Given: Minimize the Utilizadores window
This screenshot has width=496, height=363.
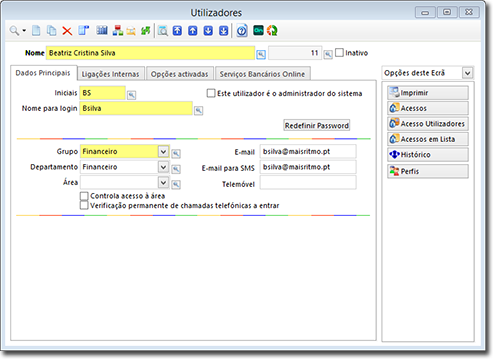Looking at the screenshot, I should click(425, 13).
